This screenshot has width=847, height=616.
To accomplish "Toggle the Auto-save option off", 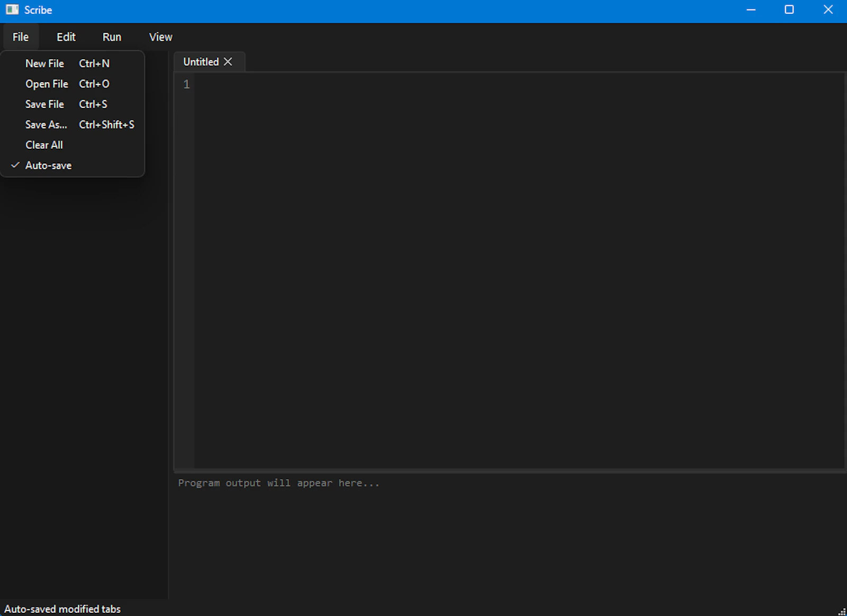I will point(73,166).
